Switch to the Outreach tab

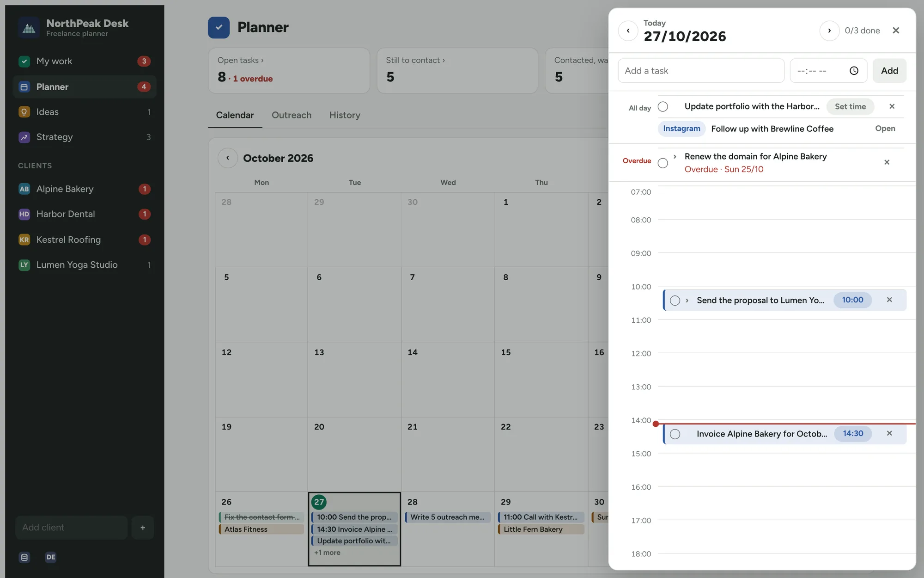[x=292, y=115]
